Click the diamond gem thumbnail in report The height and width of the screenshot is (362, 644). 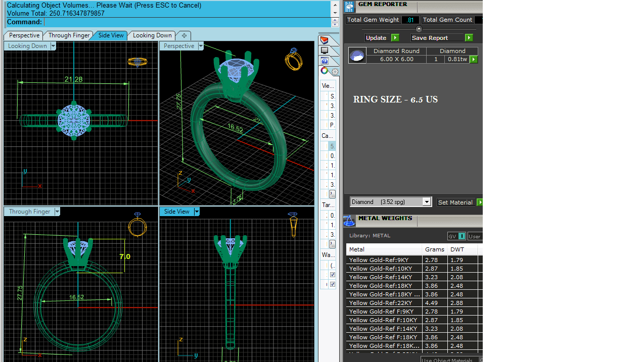(x=357, y=56)
